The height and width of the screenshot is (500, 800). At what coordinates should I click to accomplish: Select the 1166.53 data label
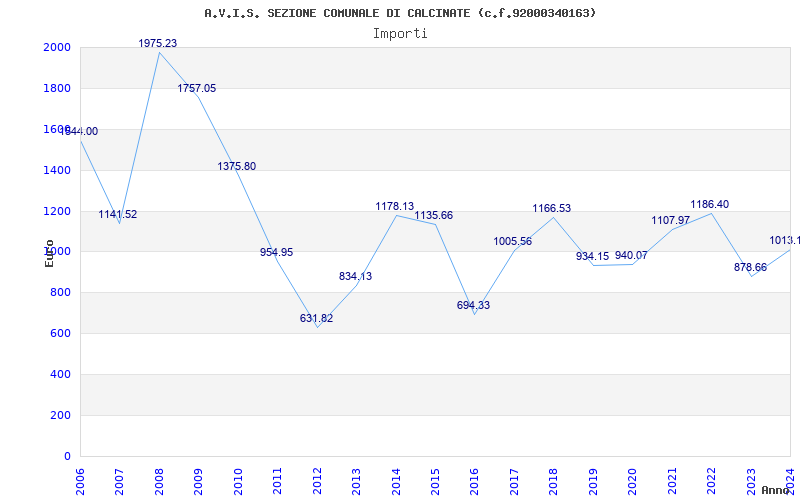tap(552, 208)
